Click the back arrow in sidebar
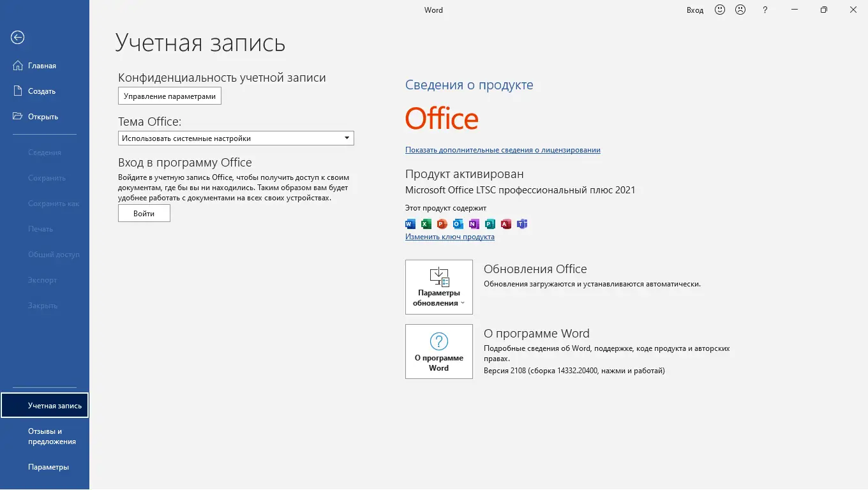This screenshot has width=868, height=490. click(17, 38)
